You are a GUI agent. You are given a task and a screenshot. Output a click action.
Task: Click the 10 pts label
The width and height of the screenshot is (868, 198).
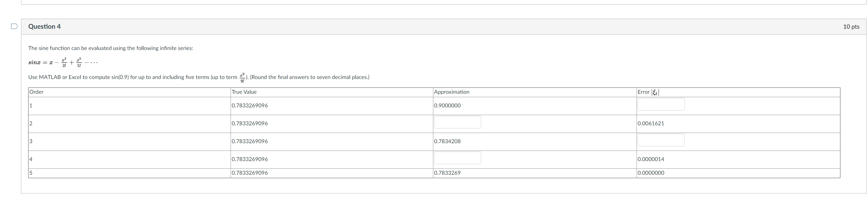click(851, 26)
